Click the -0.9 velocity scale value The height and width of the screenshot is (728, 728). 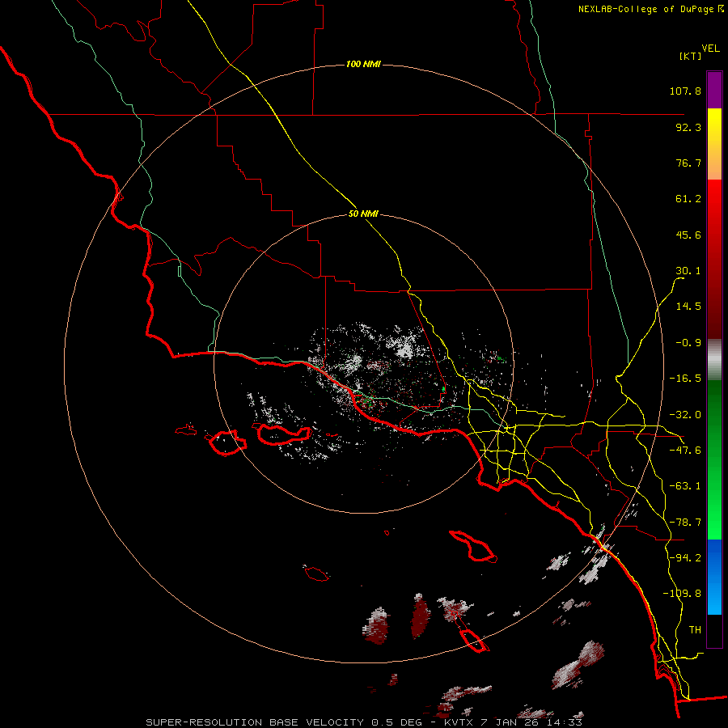point(688,343)
